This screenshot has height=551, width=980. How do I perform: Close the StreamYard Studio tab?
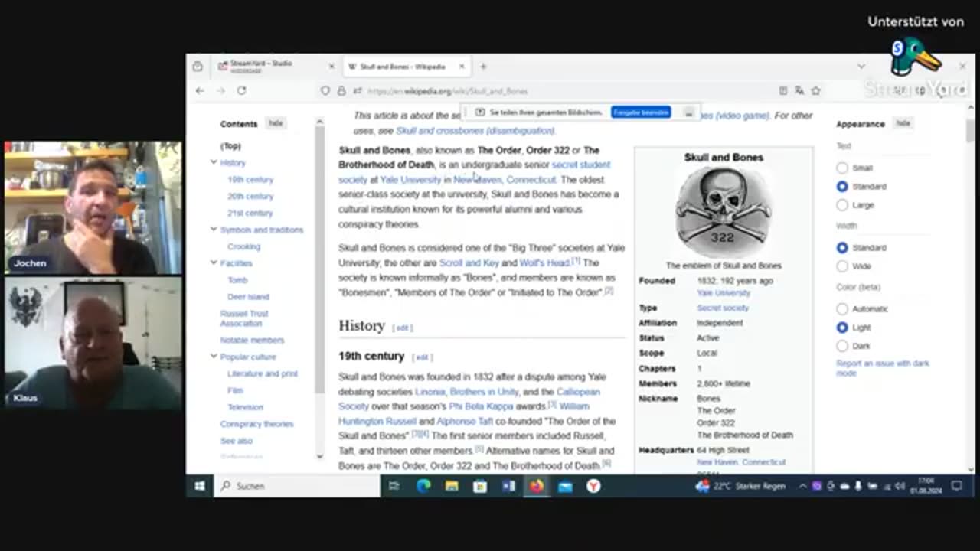point(332,67)
